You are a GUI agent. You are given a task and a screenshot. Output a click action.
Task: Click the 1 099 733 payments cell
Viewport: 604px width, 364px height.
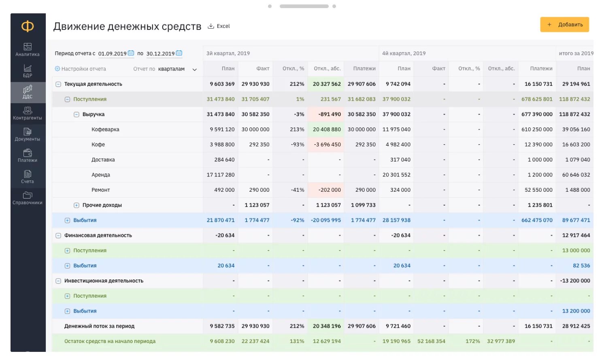[x=361, y=205]
